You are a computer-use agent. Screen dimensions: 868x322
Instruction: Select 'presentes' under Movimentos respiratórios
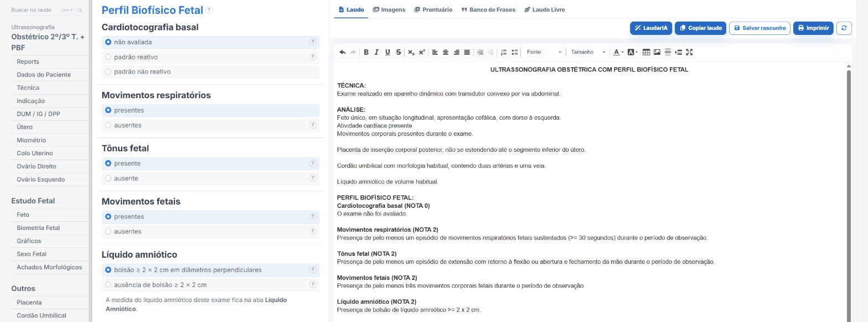211,110
